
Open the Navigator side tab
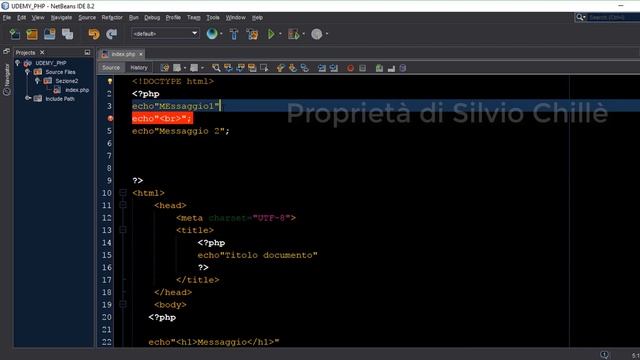click(7, 80)
